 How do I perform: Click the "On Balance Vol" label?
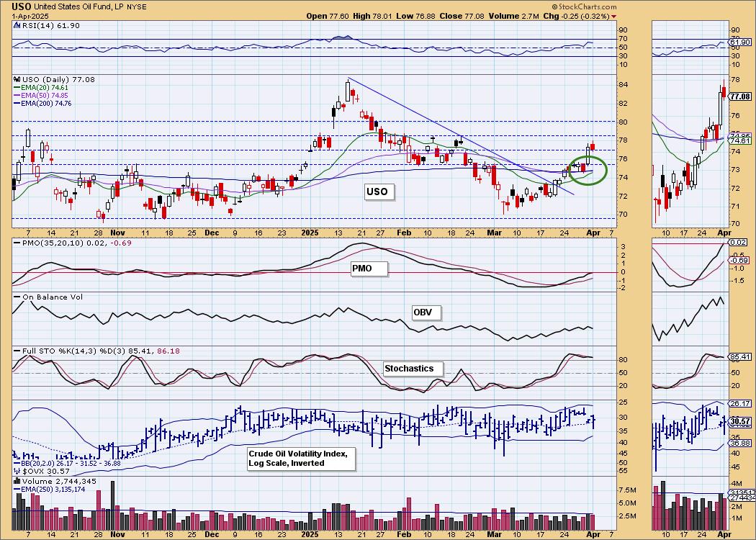point(53,297)
